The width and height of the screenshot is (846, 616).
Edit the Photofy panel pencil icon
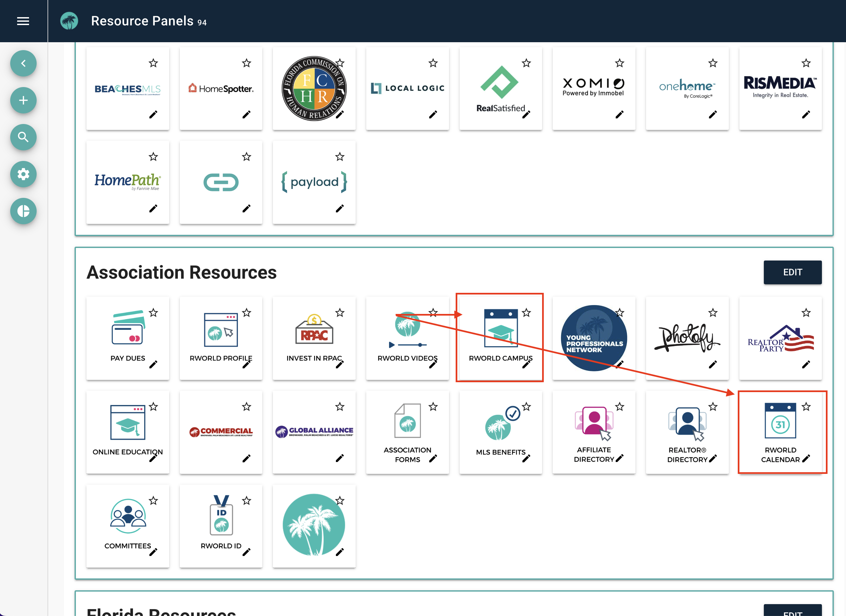(x=713, y=364)
